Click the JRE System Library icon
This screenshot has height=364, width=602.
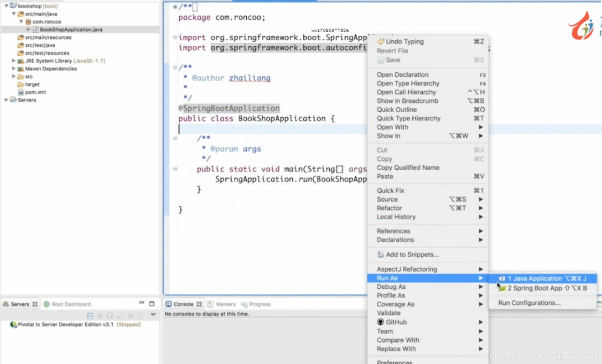[x=20, y=61]
